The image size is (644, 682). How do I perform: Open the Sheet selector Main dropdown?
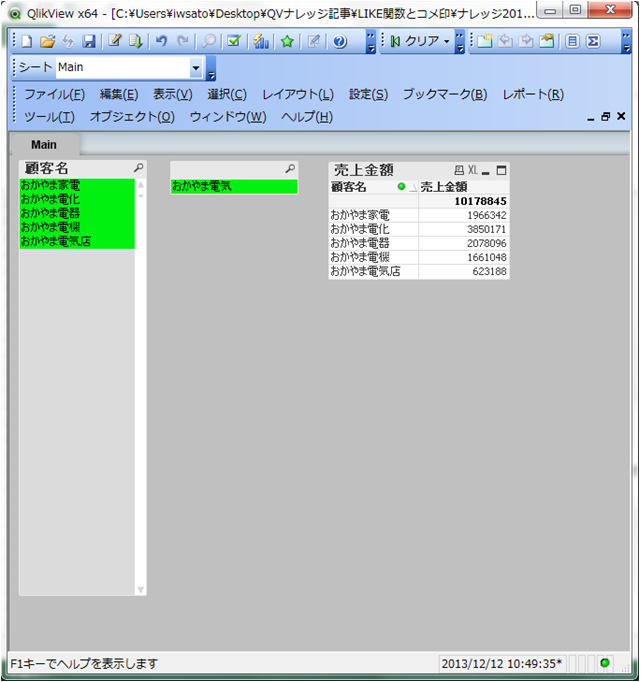tap(196, 68)
